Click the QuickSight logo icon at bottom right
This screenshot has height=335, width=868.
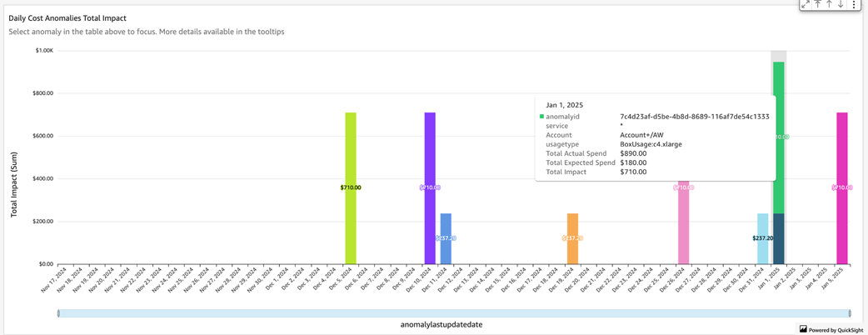[803, 329]
